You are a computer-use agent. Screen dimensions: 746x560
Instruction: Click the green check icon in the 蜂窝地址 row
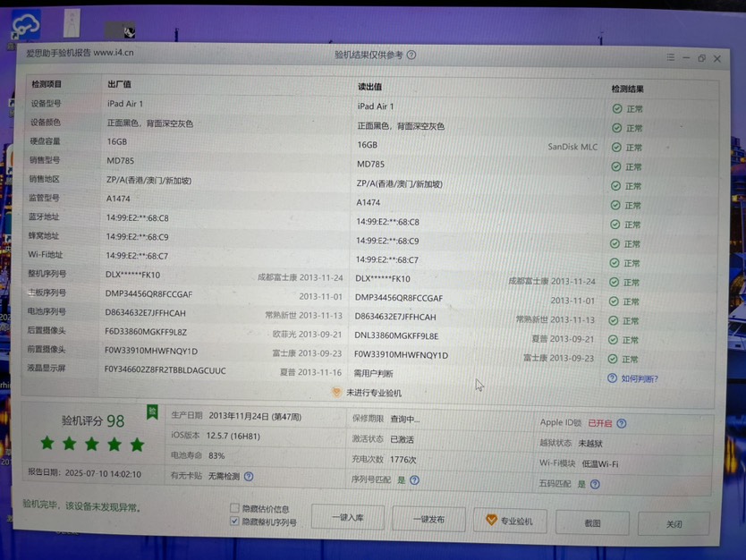(615, 243)
